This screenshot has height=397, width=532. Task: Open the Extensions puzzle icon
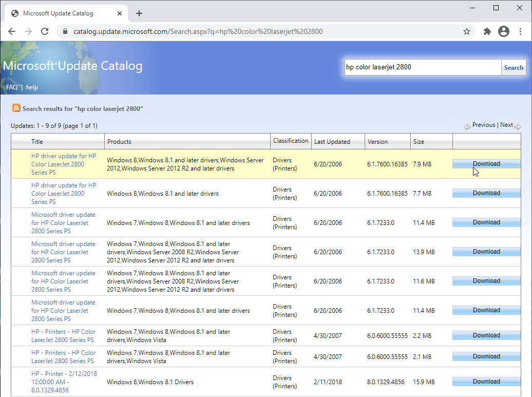487,31
